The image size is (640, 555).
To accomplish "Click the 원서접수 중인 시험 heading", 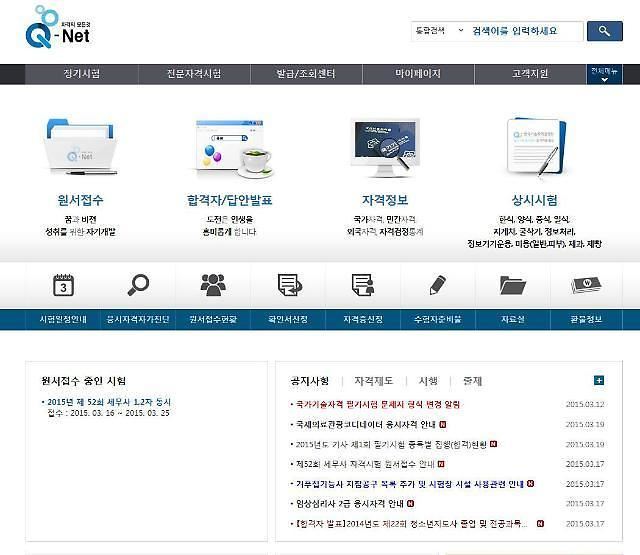I will [x=84, y=381].
